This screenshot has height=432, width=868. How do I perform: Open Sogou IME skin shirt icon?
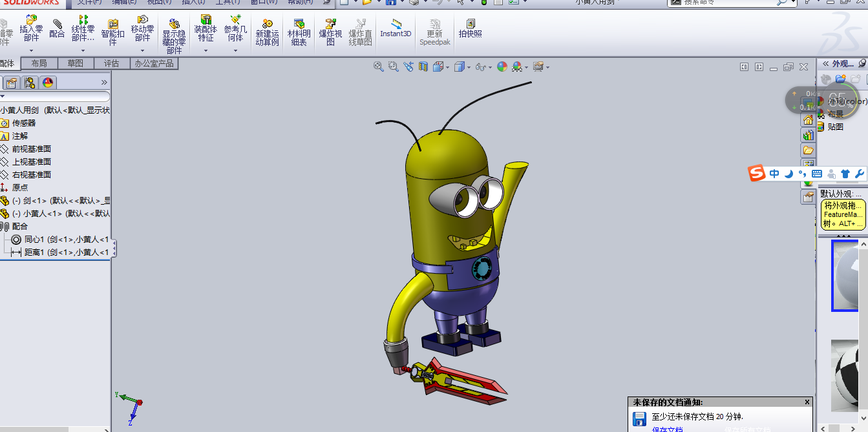[x=845, y=174]
